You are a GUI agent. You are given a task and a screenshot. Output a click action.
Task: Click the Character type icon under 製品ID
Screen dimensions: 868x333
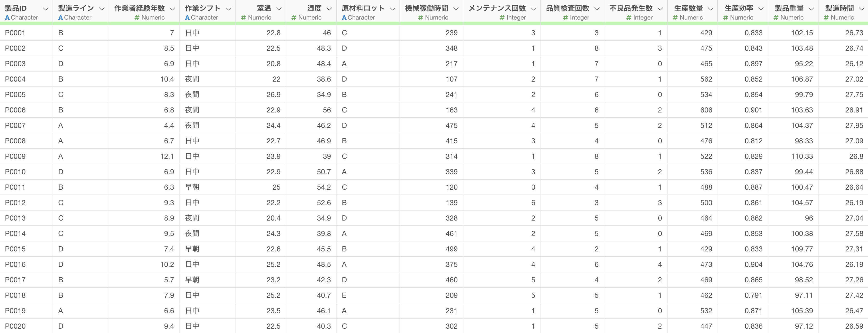tap(7, 17)
